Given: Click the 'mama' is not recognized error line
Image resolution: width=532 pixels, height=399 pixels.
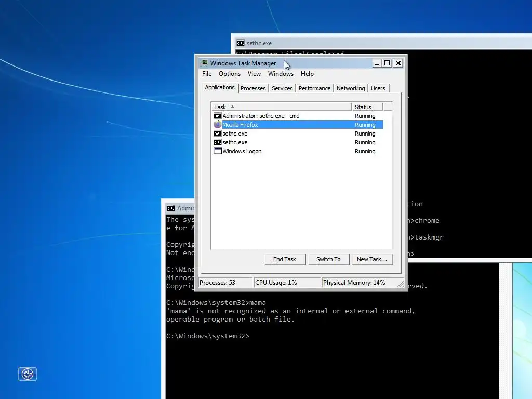Looking at the screenshot, I should pyautogui.click(x=290, y=311).
